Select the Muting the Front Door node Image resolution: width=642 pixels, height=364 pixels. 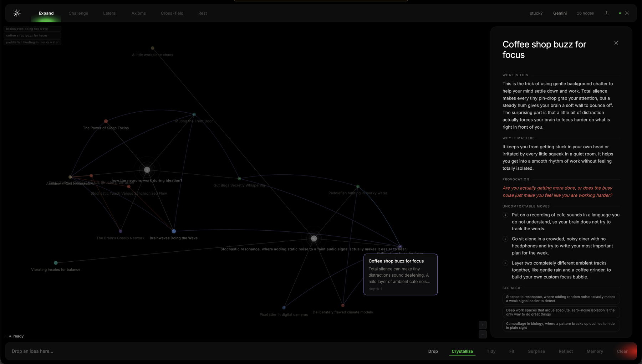pyautogui.click(x=194, y=114)
